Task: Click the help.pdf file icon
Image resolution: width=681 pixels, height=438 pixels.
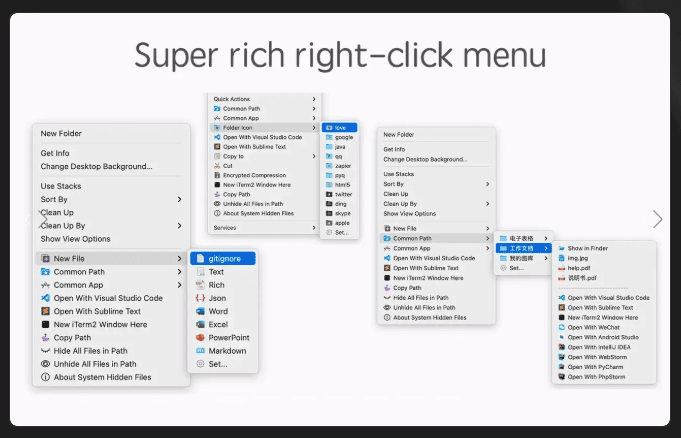Action: click(x=562, y=268)
